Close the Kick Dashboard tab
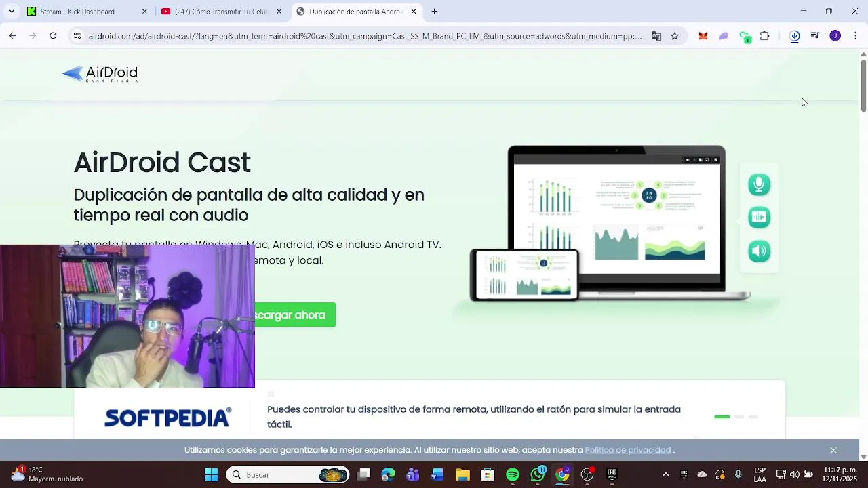This screenshot has height=488, width=868. pos(144,12)
